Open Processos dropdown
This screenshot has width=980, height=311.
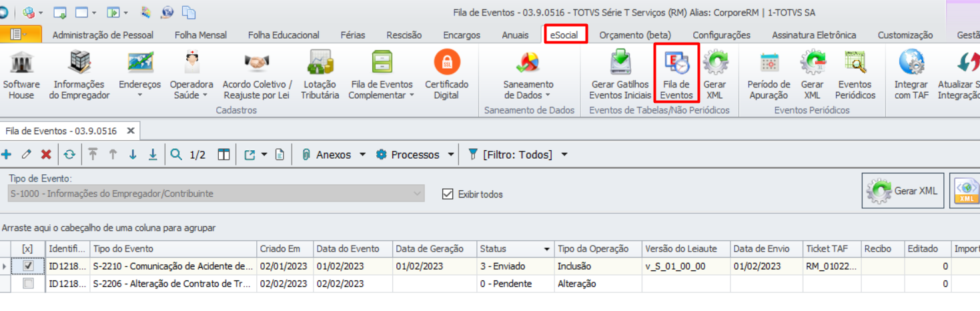[415, 155]
